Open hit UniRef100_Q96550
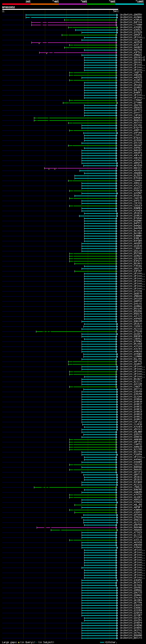The width and height of the screenshot is (146, 644). tap(131, 15)
